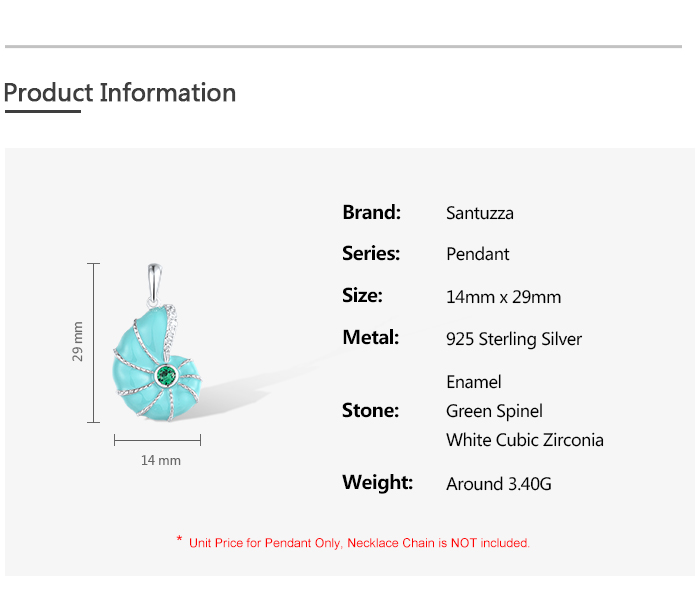
Task: Click the red necklace chain not included note
Action: coord(358,543)
